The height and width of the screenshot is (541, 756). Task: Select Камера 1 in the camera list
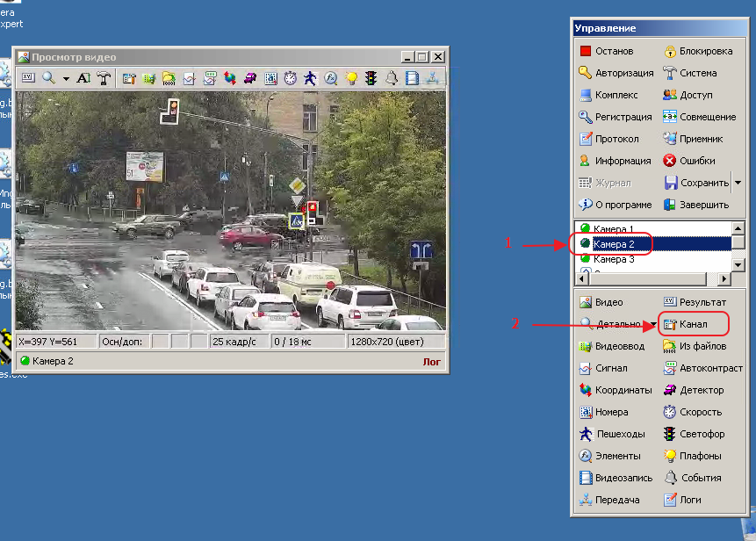(x=613, y=229)
